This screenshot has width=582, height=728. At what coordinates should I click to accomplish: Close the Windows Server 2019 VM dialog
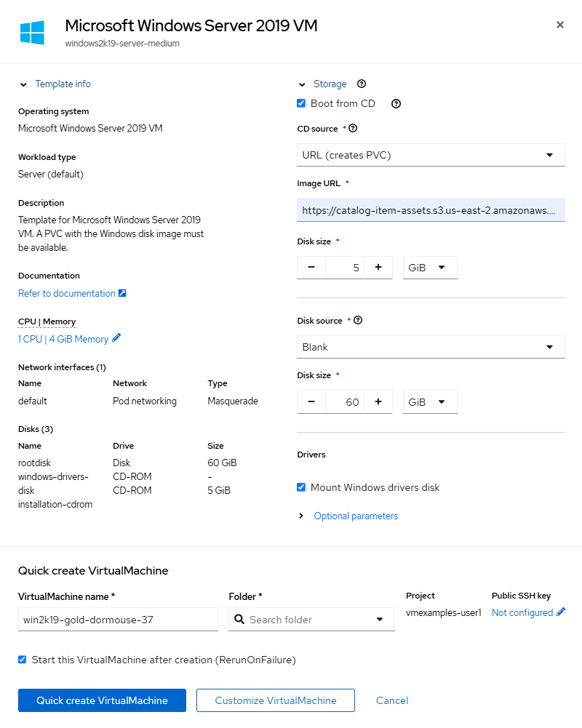(x=559, y=25)
